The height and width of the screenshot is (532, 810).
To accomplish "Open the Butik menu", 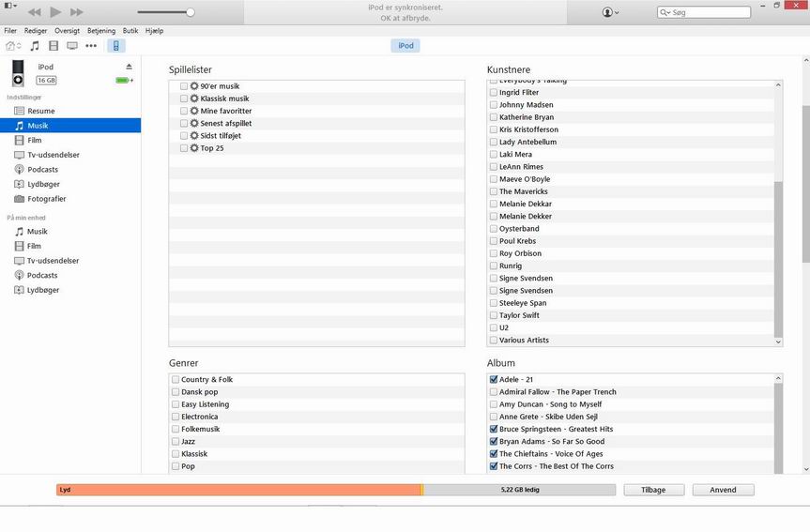I will pos(130,30).
